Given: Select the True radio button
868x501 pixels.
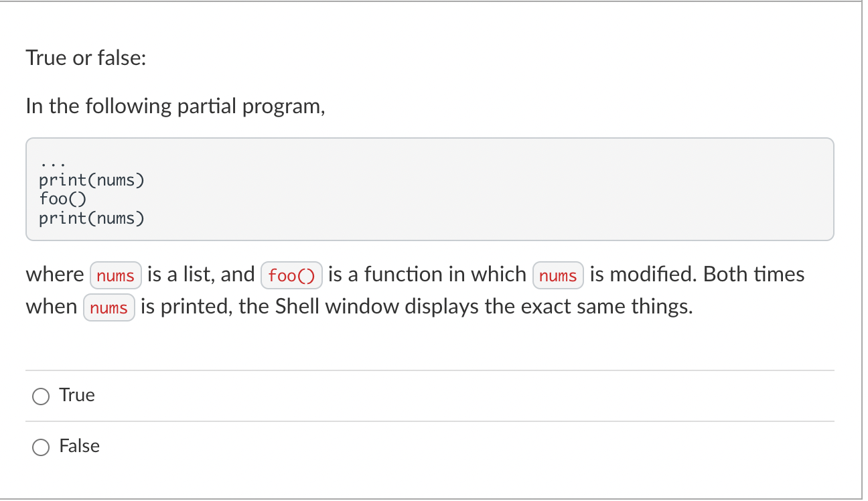Looking at the screenshot, I should (x=41, y=396).
